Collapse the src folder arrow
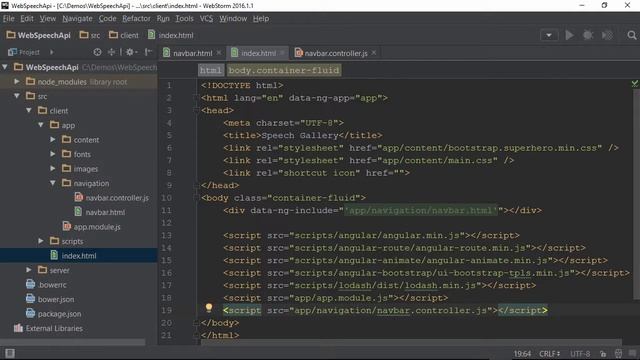The image size is (640, 360). [x=17, y=96]
